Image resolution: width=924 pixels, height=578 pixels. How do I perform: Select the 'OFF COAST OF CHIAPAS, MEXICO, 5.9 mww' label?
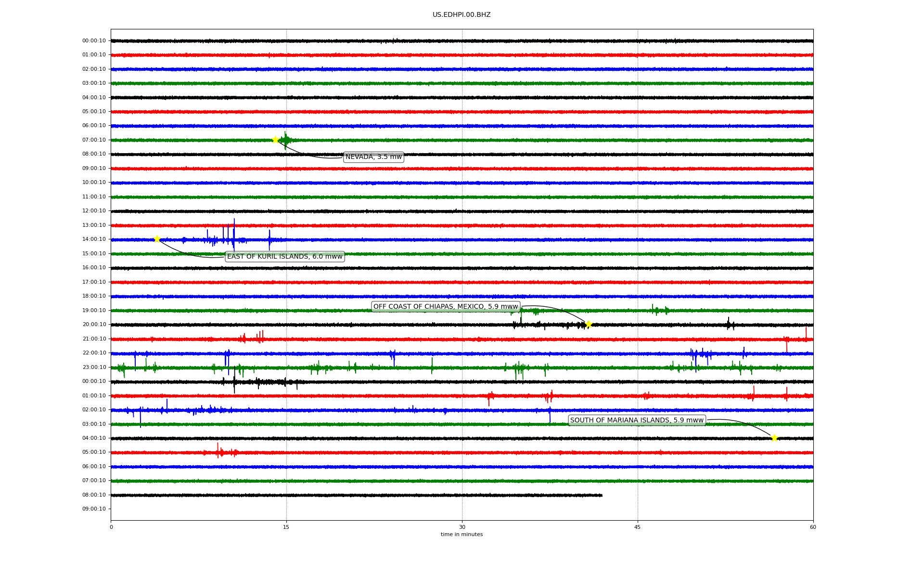(446, 307)
